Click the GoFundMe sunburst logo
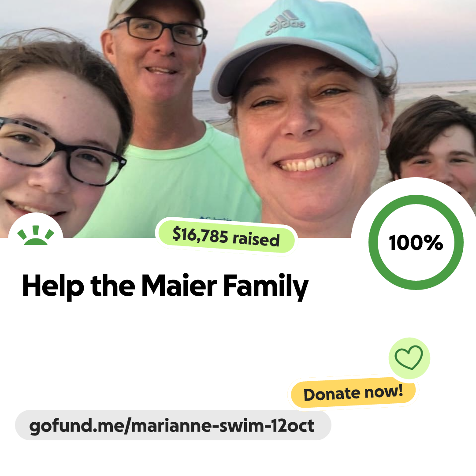 click(x=36, y=235)
